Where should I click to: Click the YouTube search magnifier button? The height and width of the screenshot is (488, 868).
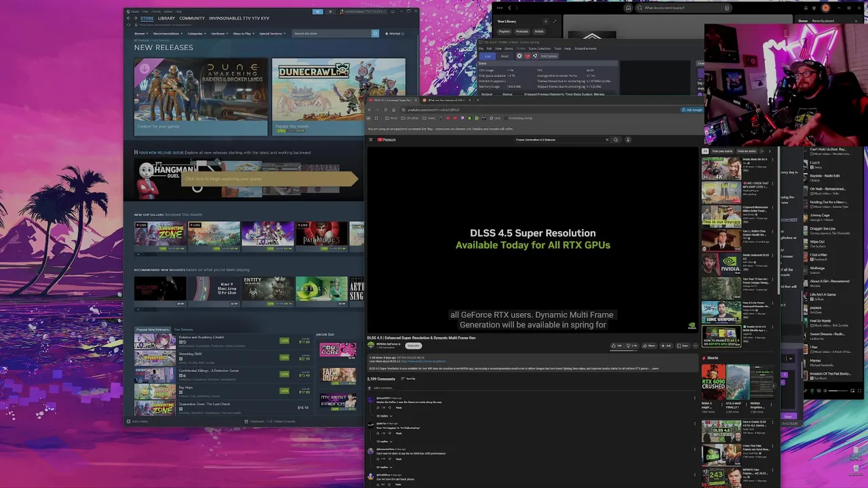pos(616,140)
